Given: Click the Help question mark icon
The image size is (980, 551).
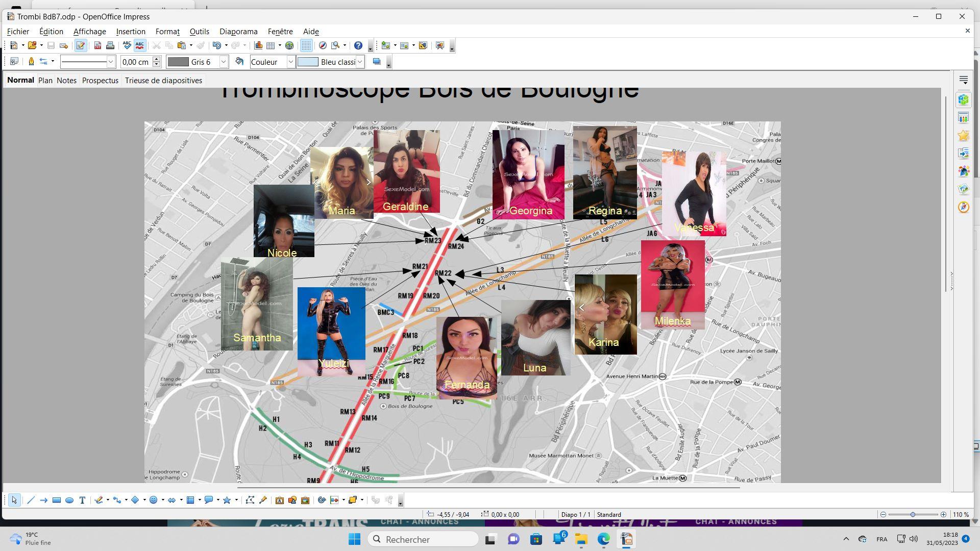Looking at the screenshot, I should click(x=358, y=45).
